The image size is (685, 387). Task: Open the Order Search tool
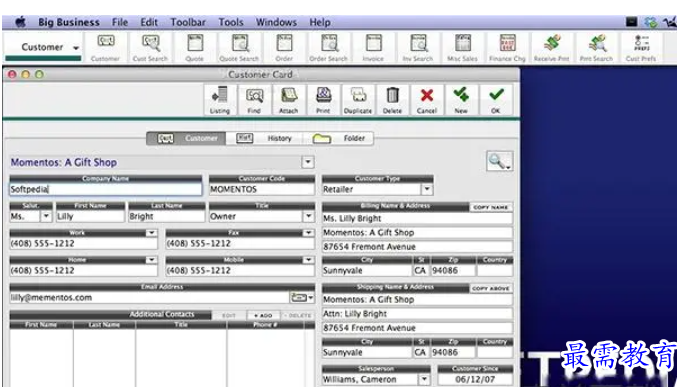(x=329, y=48)
